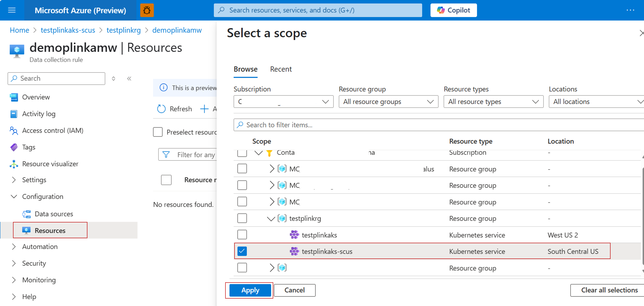Toggle the Preselect resources checkbox
This screenshot has height=306, width=644.
click(158, 132)
